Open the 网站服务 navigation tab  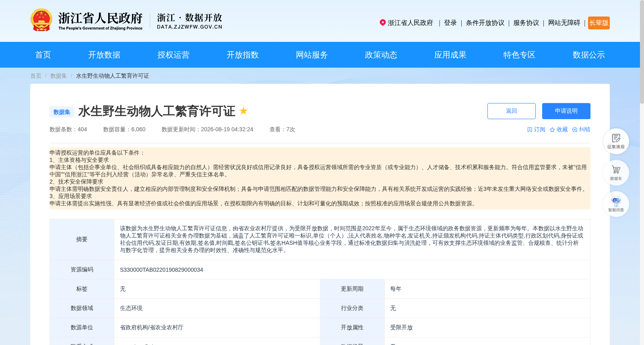(x=312, y=55)
